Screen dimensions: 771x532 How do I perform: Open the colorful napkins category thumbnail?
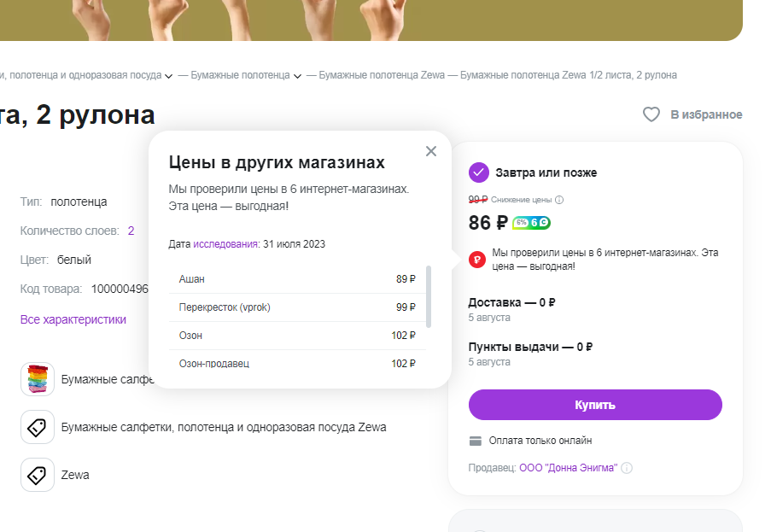(38, 379)
